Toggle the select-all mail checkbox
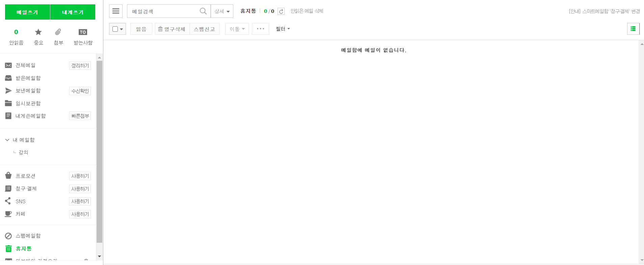Viewport: 644px width, 265px height. coord(115,29)
